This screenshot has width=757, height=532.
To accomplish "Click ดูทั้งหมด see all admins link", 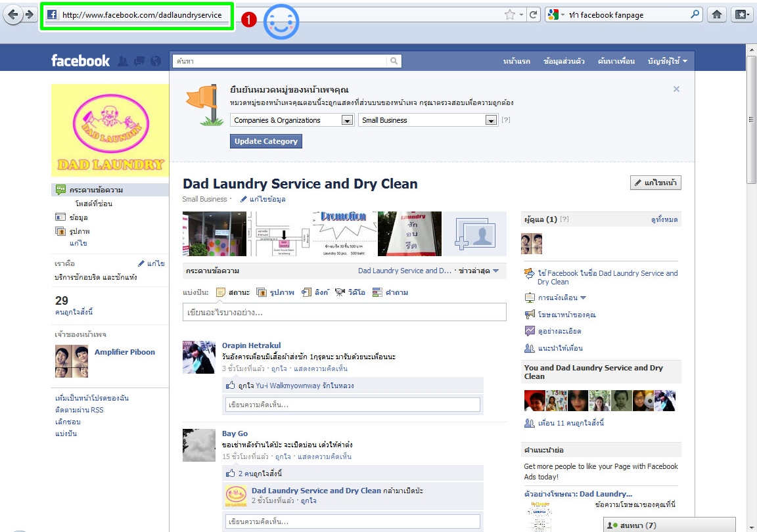I will click(664, 219).
